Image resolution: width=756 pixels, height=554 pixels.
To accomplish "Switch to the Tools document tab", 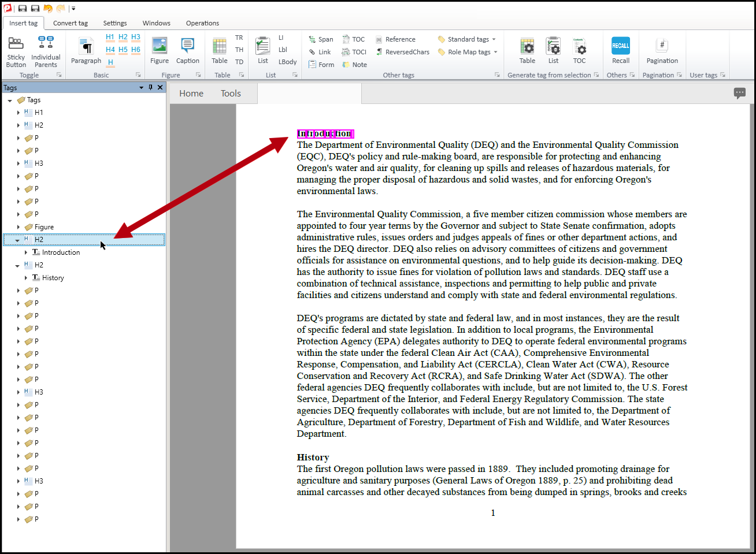I will click(x=231, y=94).
